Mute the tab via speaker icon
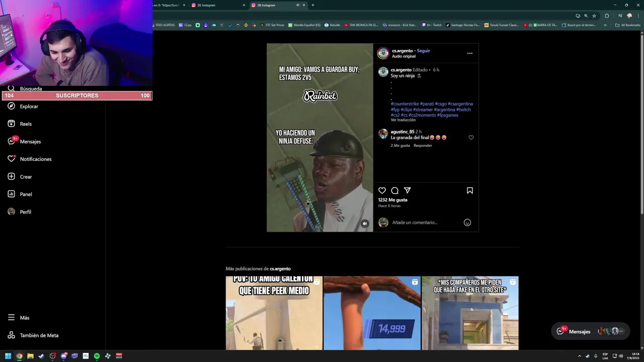The width and height of the screenshot is (644, 362). (x=297, y=5)
